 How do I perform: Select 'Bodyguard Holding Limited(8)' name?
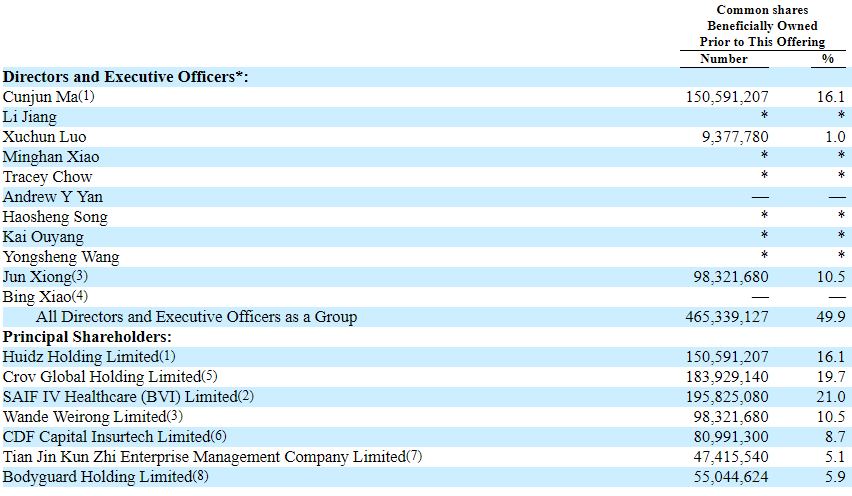[x=105, y=478]
